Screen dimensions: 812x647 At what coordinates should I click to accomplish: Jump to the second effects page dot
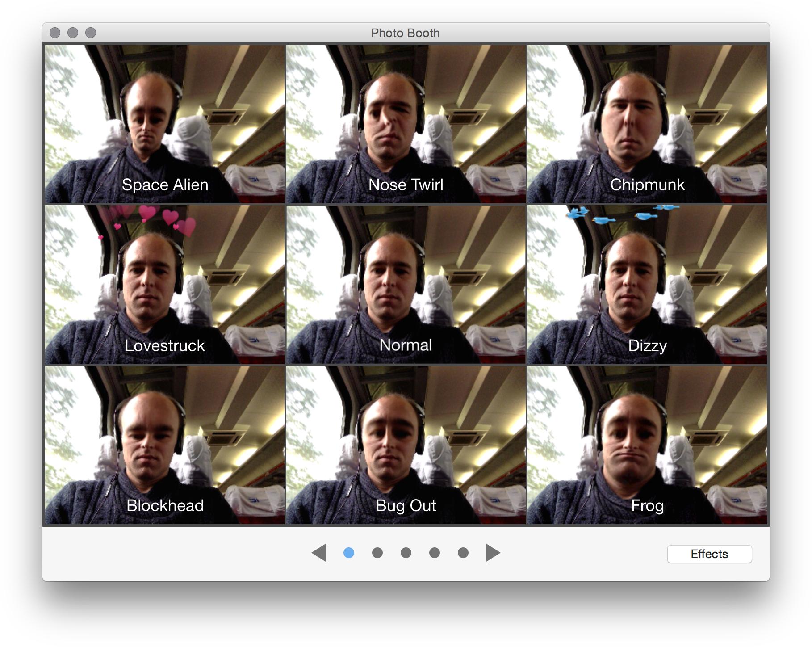click(377, 553)
